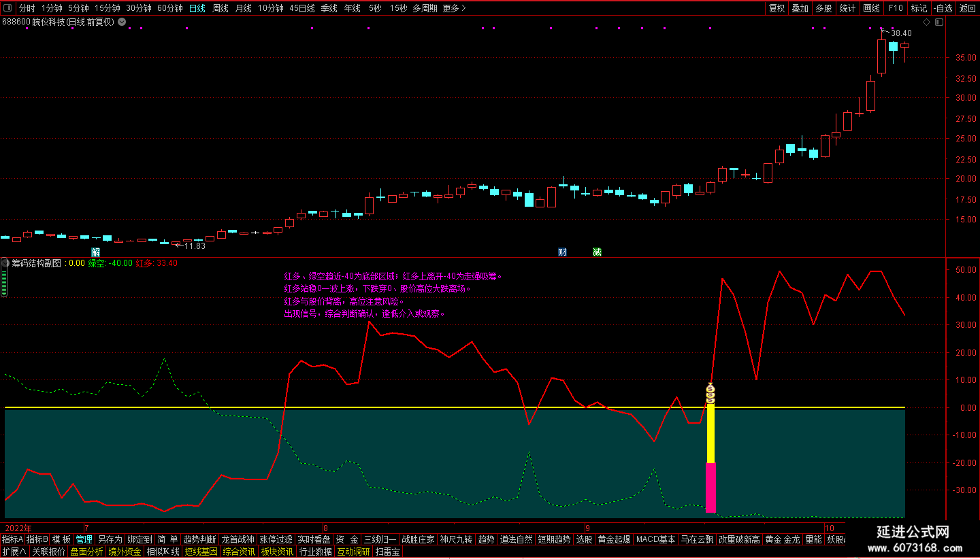Click the 减 marker on chart bottom
This screenshot has height=559, width=980.
[597, 252]
